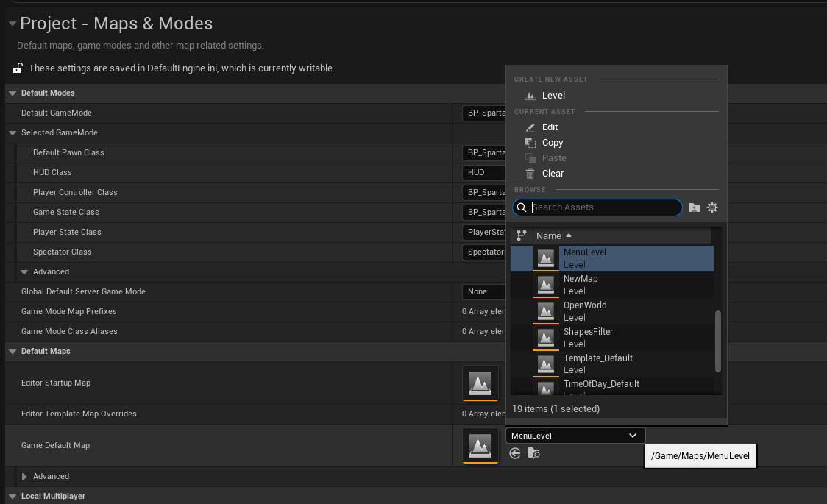Click the choose folder icon beside search
This screenshot has height=504, width=827.
(694, 207)
